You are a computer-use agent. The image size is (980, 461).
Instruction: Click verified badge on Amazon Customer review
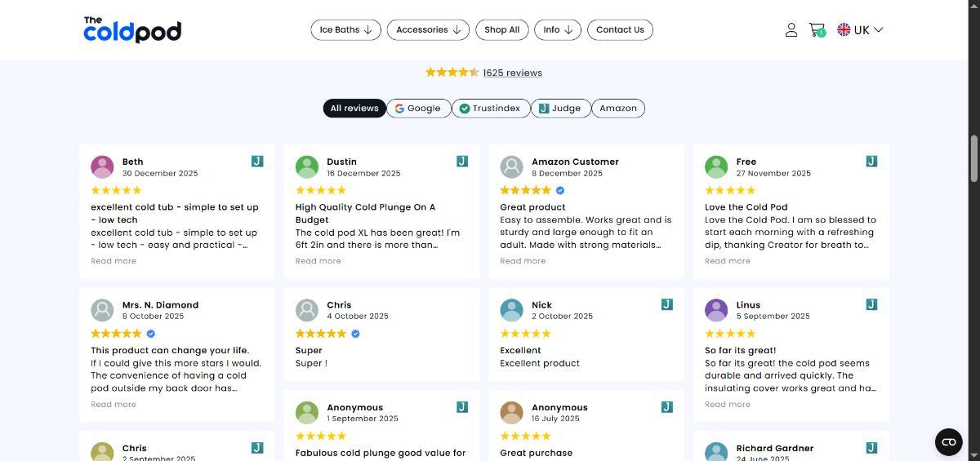coord(560,190)
